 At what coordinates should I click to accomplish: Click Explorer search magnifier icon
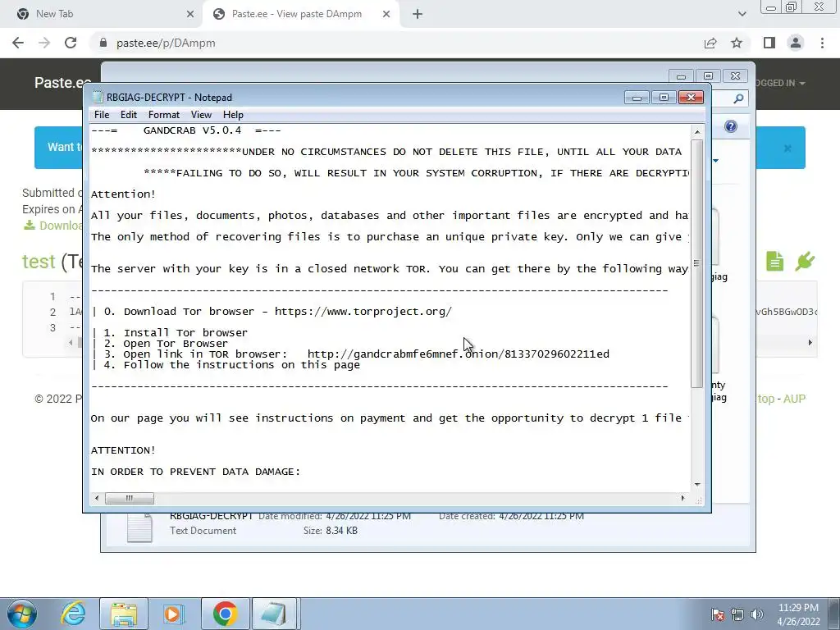[x=738, y=98]
